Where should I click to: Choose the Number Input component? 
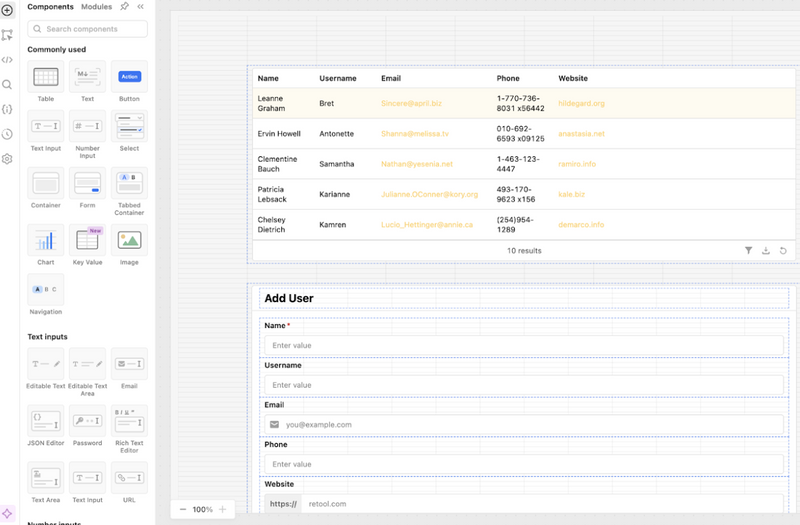tap(87, 135)
